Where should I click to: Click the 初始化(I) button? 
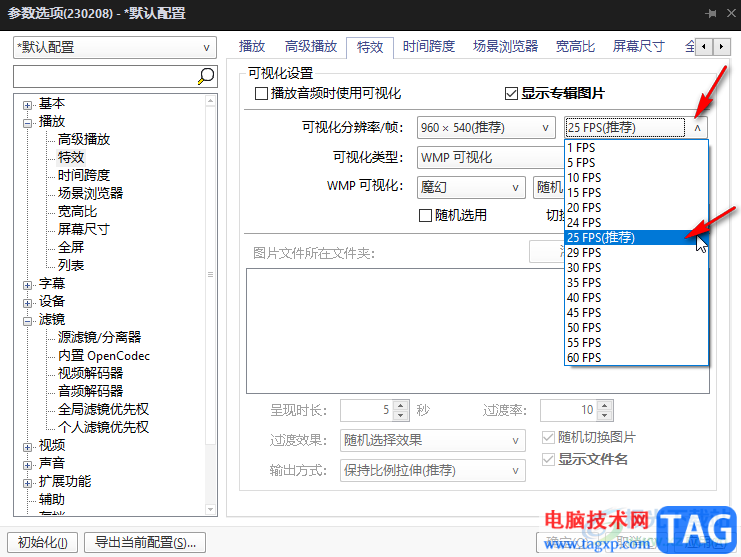pyautogui.click(x=43, y=542)
